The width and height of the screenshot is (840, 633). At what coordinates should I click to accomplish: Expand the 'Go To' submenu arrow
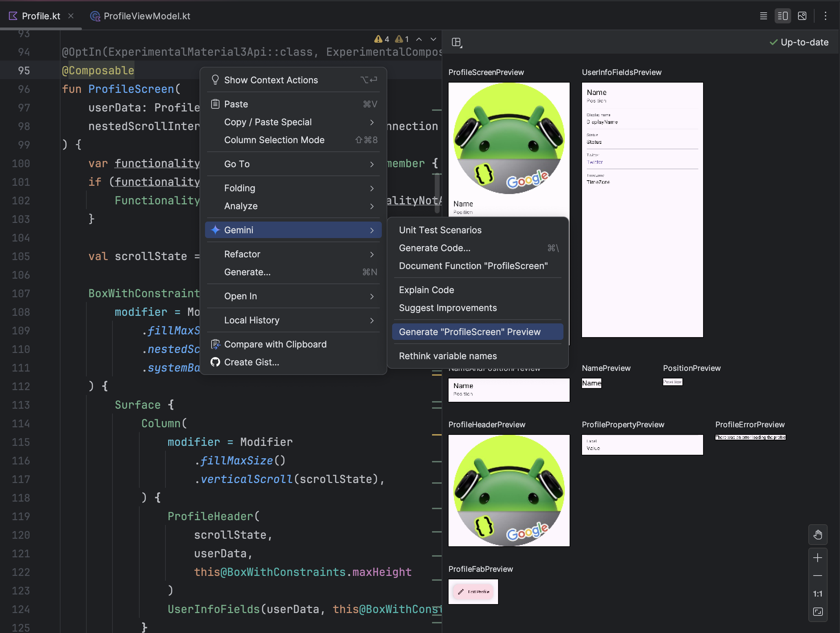click(371, 163)
